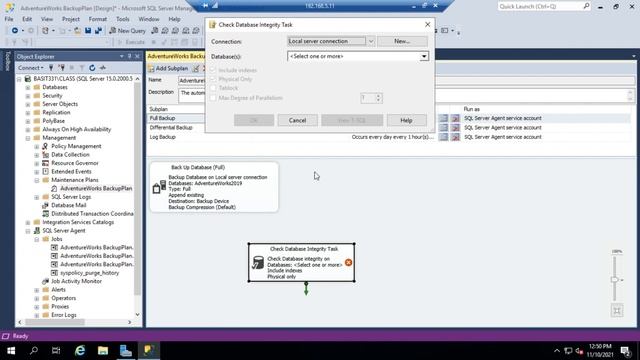
Task: Refresh the Object Explorer tree
Action: (92, 68)
